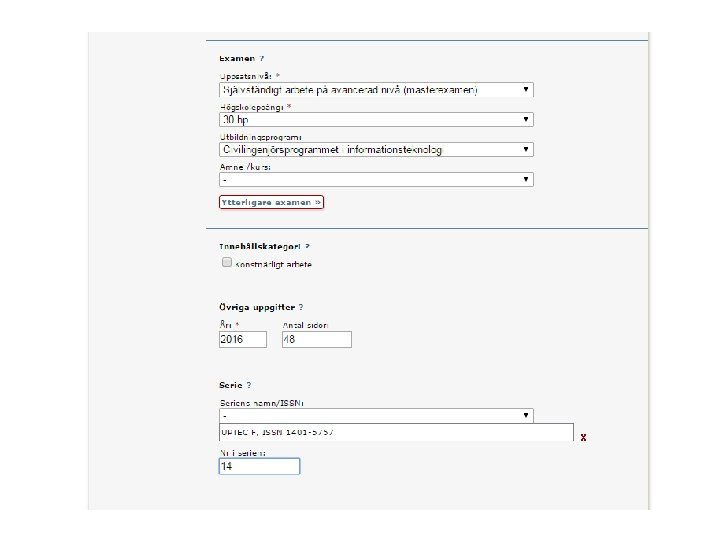
Task: Click the År field containing 2016
Action: point(243,339)
